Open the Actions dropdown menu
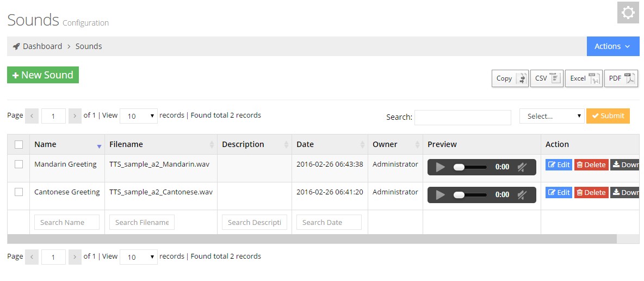Image resolution: width=644 pixels, height=281 pixels. (x=612, y=46)
